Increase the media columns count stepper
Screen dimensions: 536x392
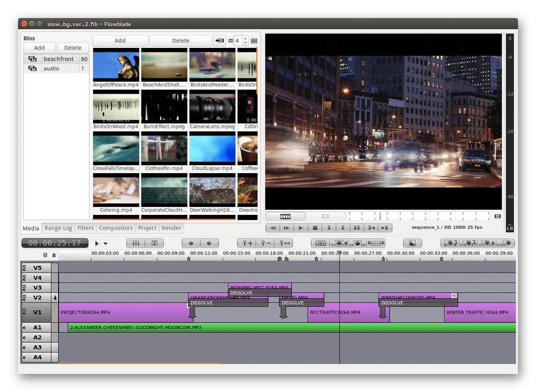(x=245, y=38)
